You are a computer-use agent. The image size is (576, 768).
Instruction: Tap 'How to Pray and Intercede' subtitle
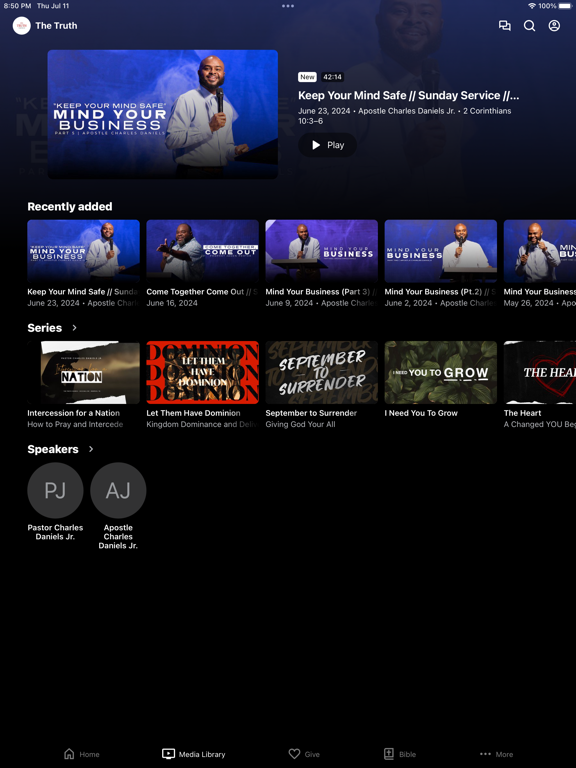click(75, 424)
